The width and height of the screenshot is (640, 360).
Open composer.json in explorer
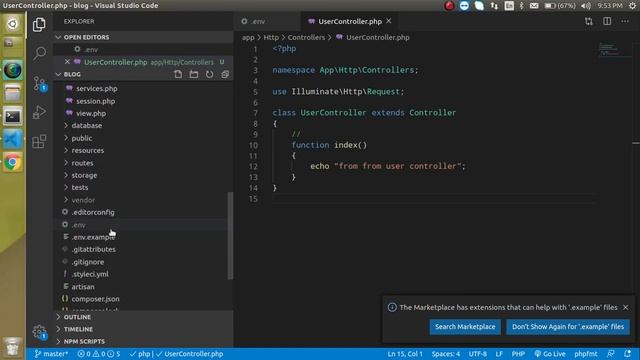96,299
